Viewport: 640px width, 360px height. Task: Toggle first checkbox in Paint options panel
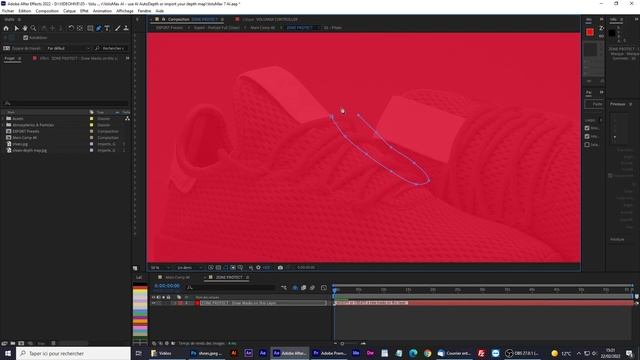tap(587, 128)
